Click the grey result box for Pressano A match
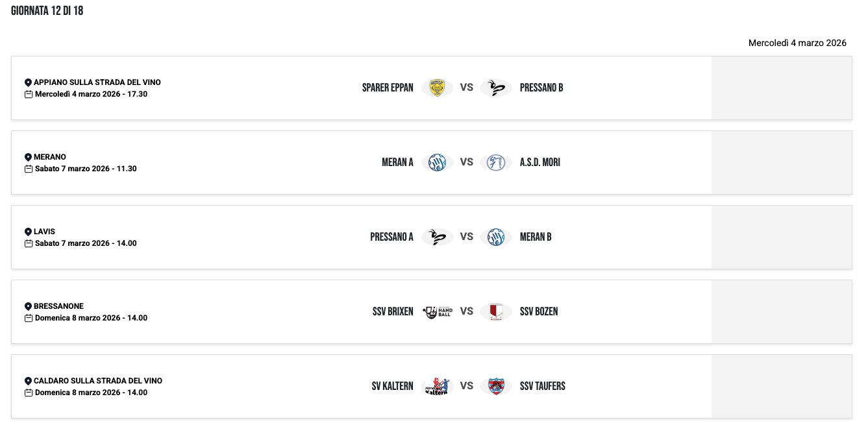This screenshot has height=436, width=868. (x=782, y=237)
